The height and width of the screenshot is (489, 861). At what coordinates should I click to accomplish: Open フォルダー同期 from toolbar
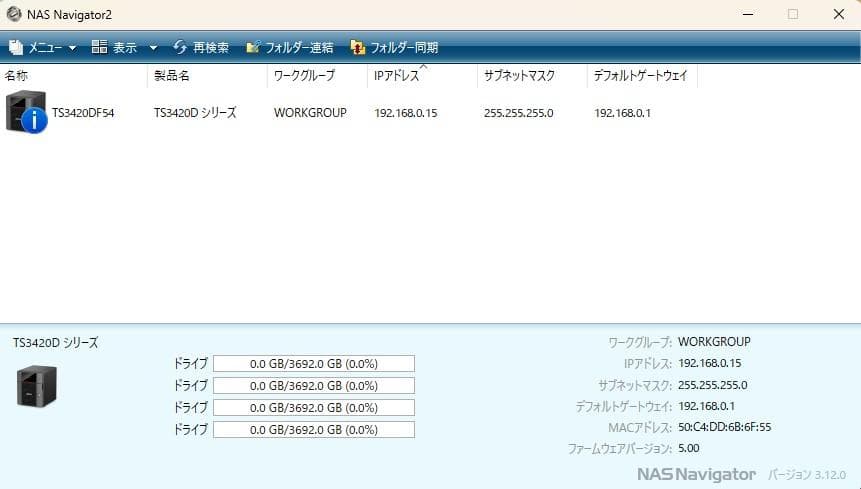[404, 48]
